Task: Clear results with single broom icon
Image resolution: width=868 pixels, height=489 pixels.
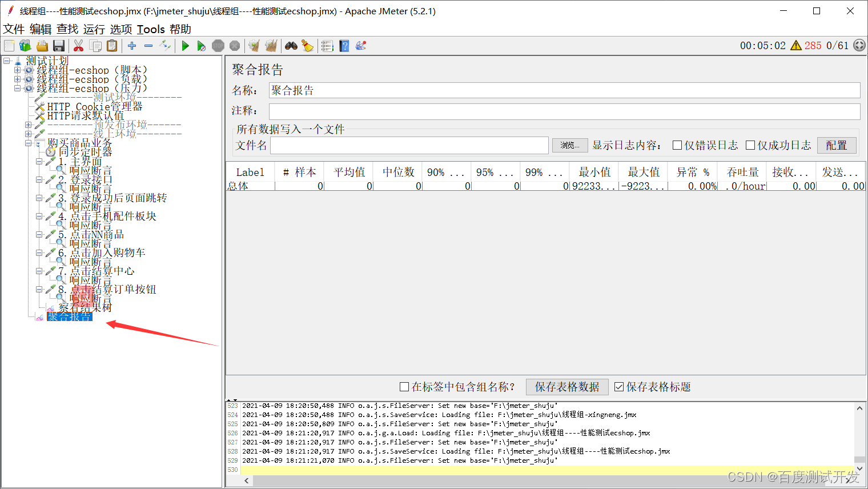Action: [254, 46]
